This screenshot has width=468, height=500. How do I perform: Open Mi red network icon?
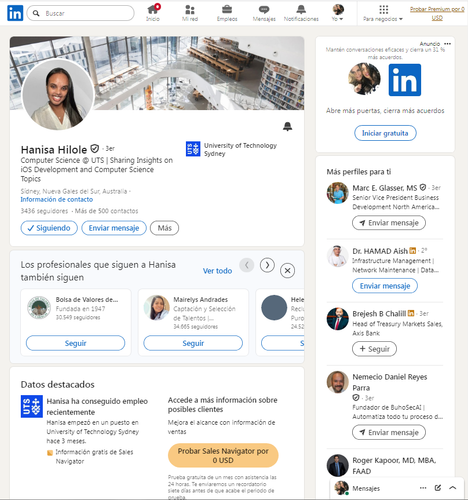coord(190,13)
